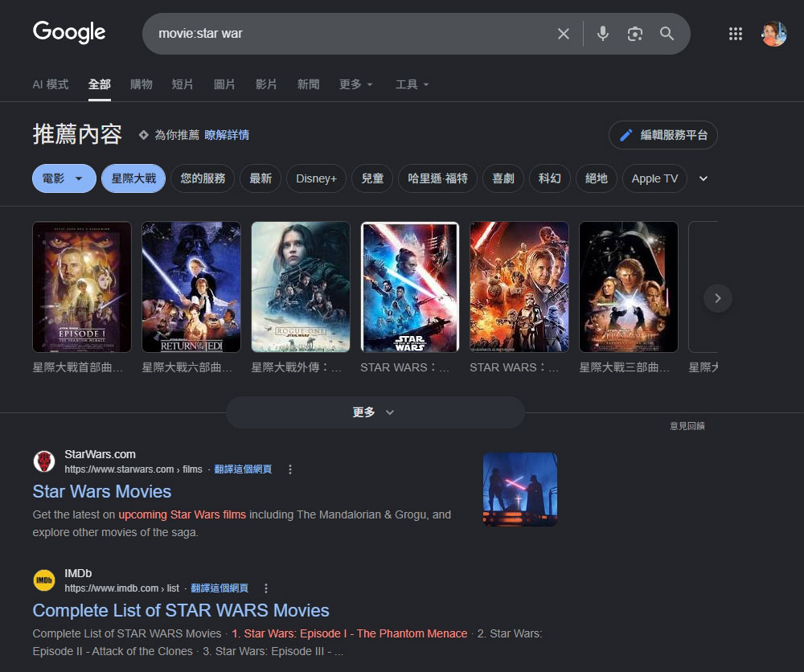Open three-dot menu for StarWars.com result

(x=290, y=469)
